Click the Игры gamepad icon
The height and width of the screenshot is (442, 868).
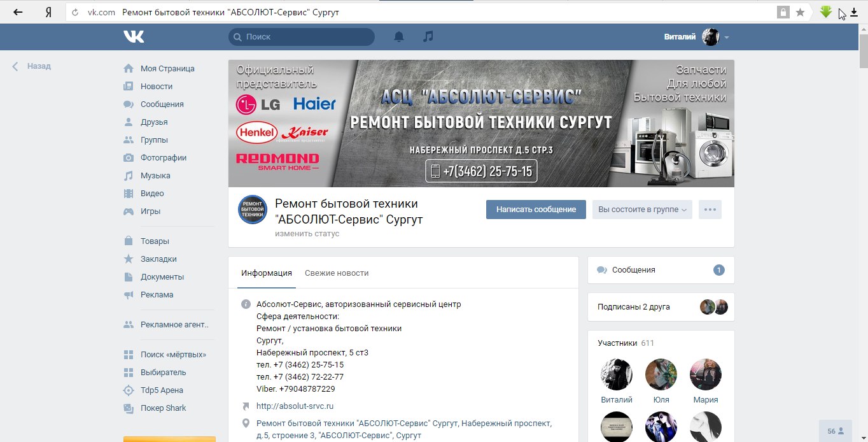pyautogui.click(x=129, y=211)
